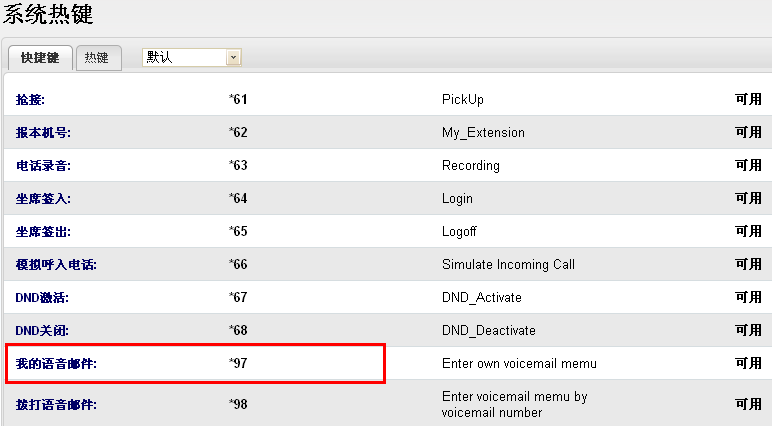Click the DND关闭 label
Image resolution: width=772 pixels, height=426 pixels.
(x=42, y=331)
